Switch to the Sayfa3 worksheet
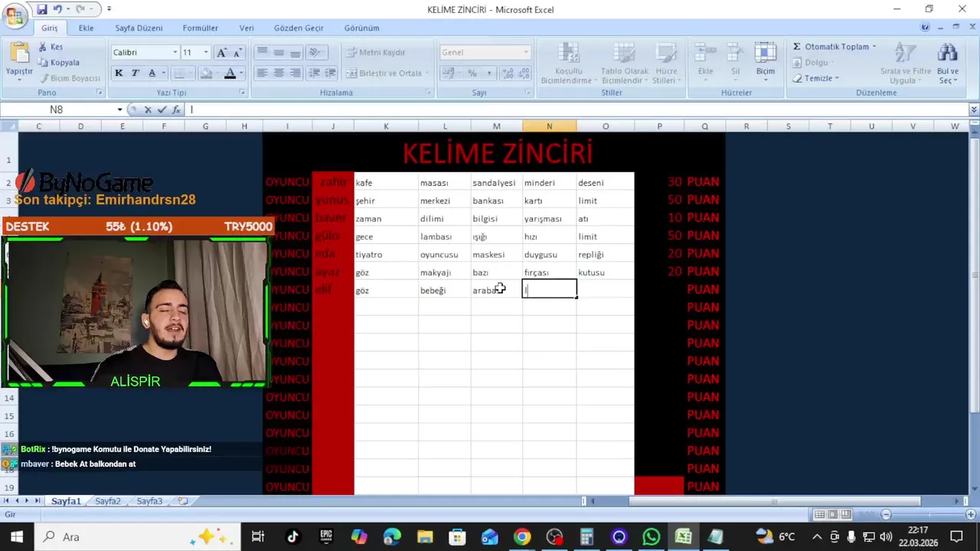This screenshot has width=980, height=551. (149, 501)
